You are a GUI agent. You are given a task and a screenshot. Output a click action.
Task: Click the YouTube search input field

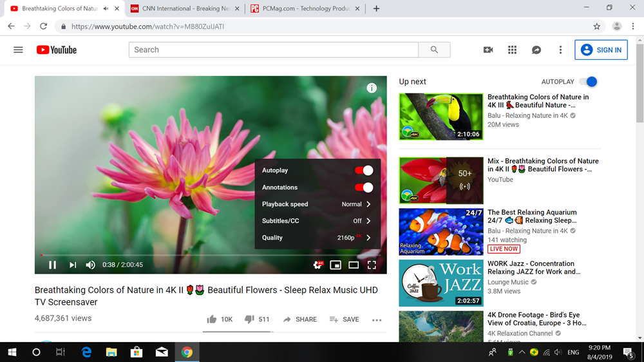(x=274, y=50)
